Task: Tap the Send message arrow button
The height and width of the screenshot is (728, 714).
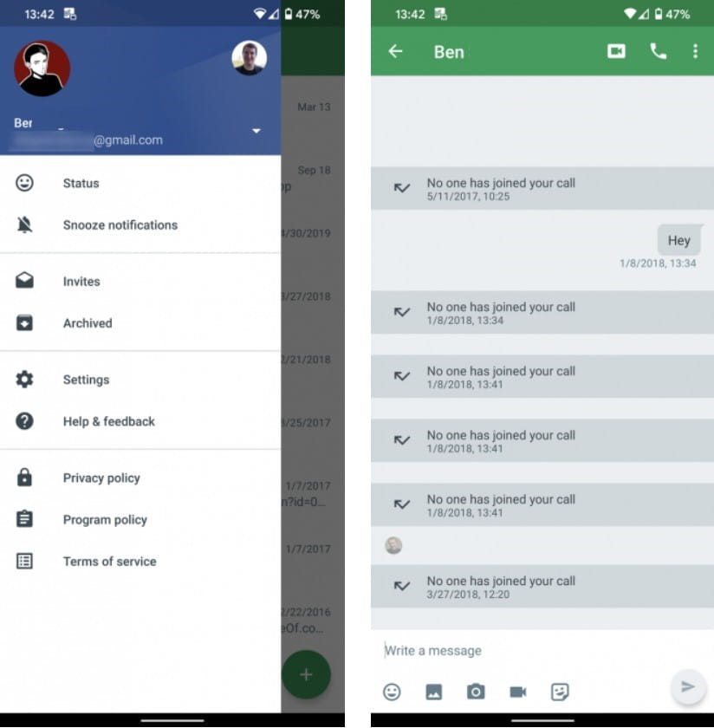Action: pyautogui.click(x=687, y=686)
